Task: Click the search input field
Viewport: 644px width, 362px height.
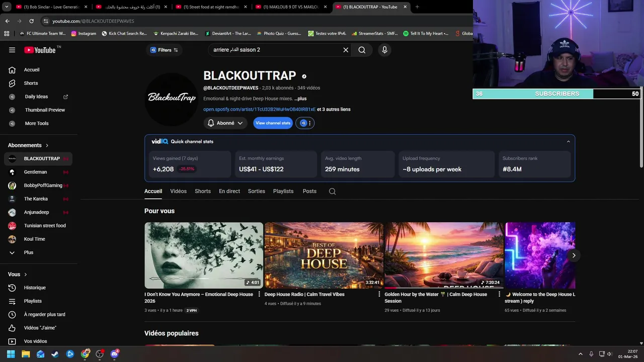Action: coord(275,50)
